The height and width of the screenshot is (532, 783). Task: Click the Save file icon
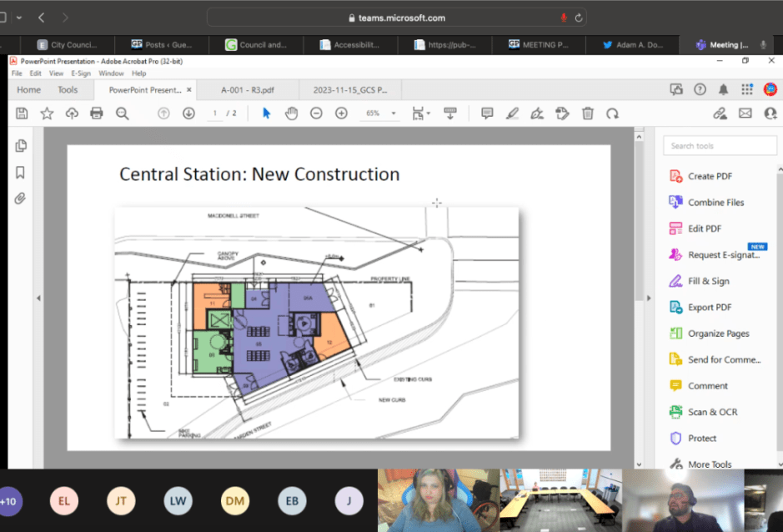[x=22, y=113]
